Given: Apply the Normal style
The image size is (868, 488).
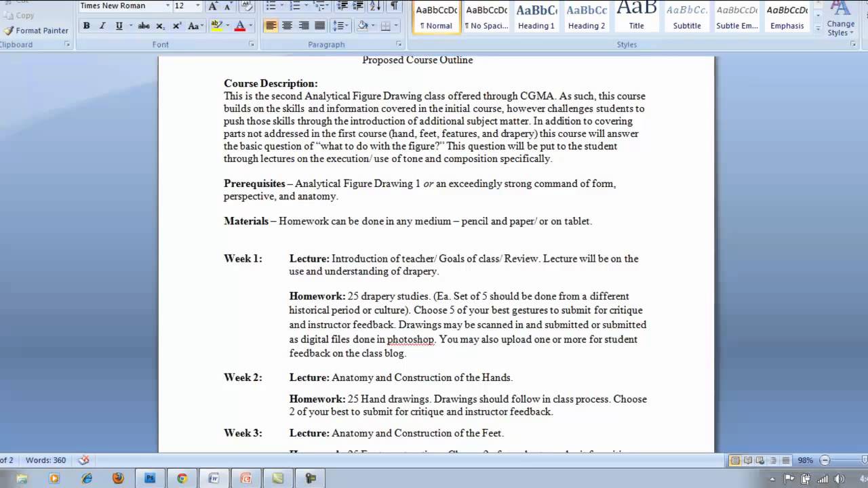Looking at the screenshot, I should pyautogui.click(x=436, y=17).
